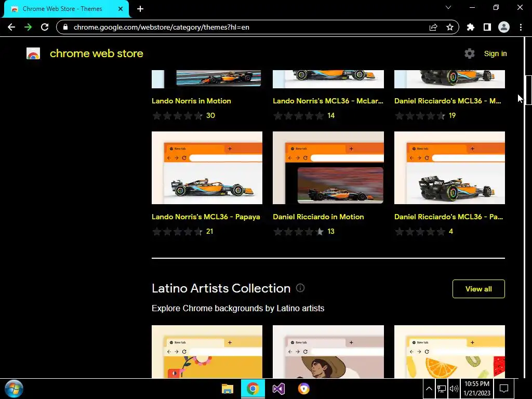Open the profile avatar menu
This screenshot has height=399, width=532.
[x=504, y=27]
